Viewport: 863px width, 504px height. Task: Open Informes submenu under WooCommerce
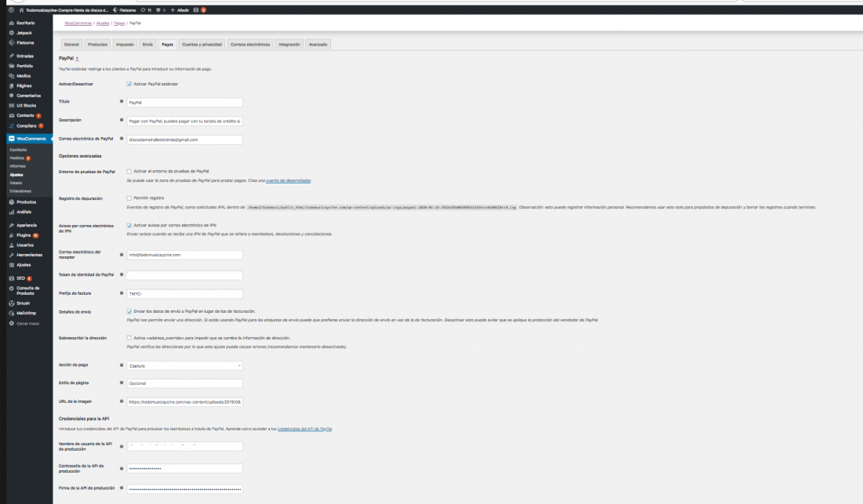(x=17, y=166)
